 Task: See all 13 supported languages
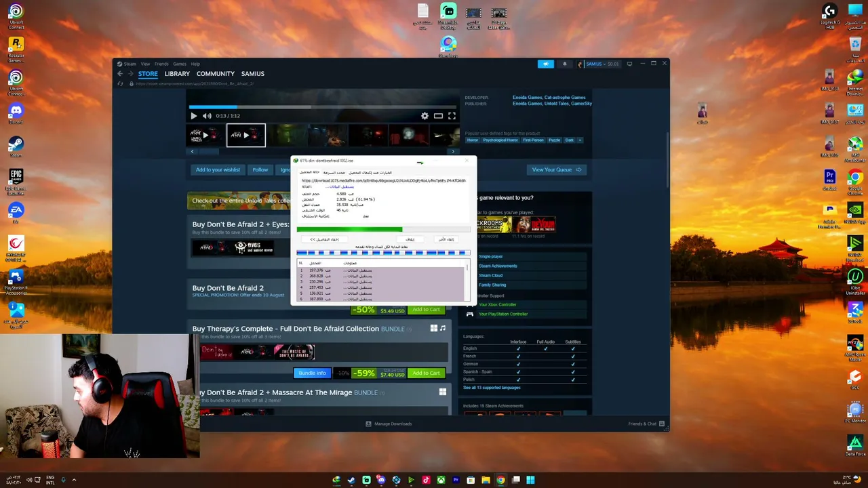(x=492, y=388)
